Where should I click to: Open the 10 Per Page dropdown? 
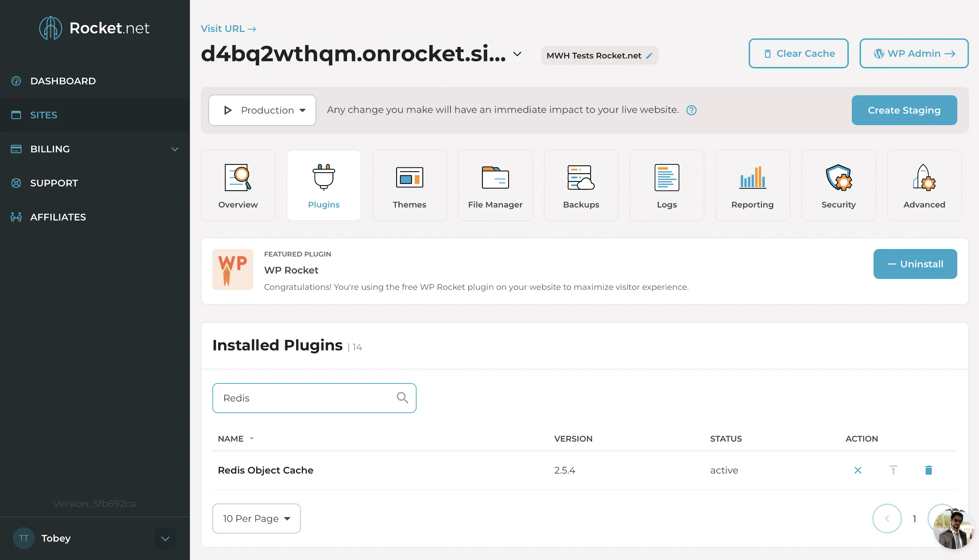point(256,518)
